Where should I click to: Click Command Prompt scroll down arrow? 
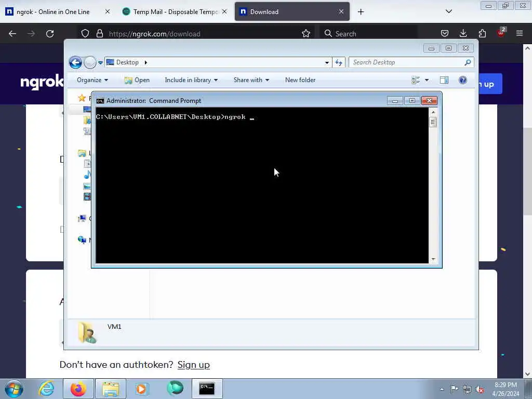point(433,260)
